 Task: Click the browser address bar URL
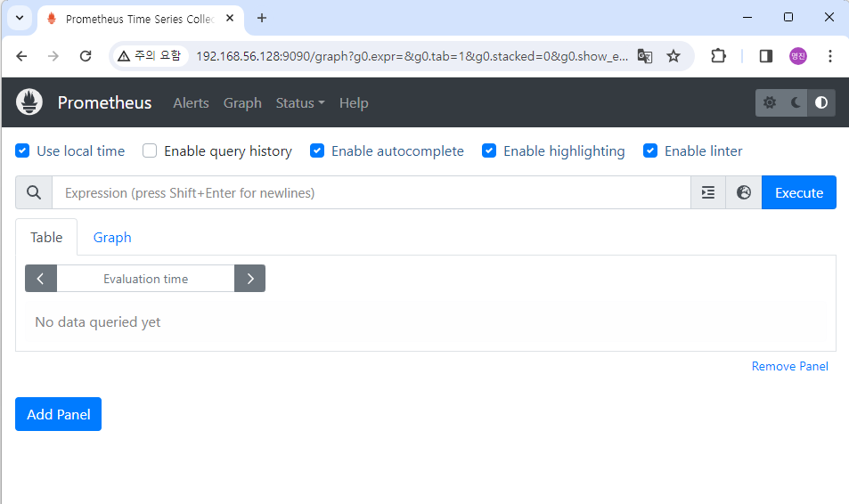pos(412,56)
